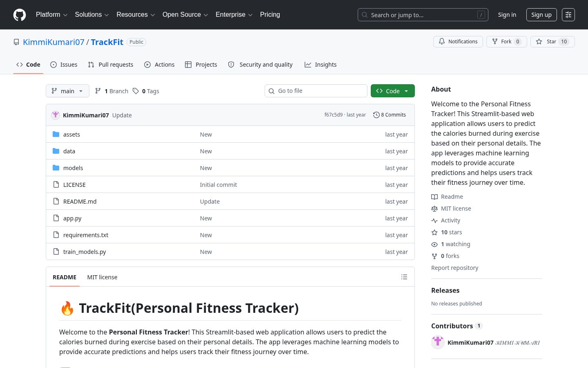588x368 pixels.
Task: Open KimmiKumari07 owner profile link
Action: pyautogui.click(x=53, y=42)
